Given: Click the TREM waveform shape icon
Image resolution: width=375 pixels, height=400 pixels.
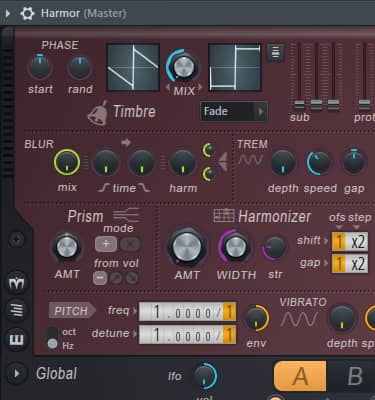Looking at the screenshot, I should pyautogui.click(x=251, y=160).
